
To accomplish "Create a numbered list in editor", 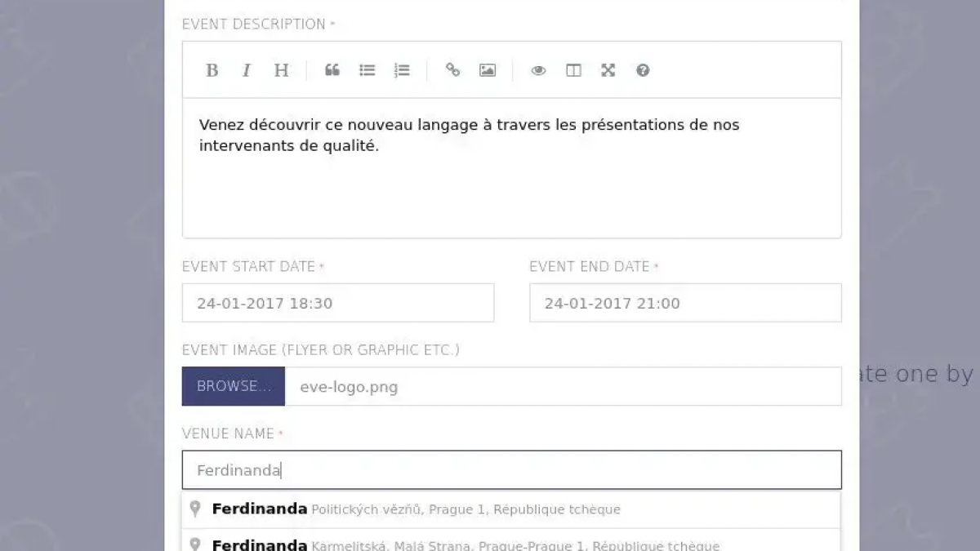I will pos(402,70).
